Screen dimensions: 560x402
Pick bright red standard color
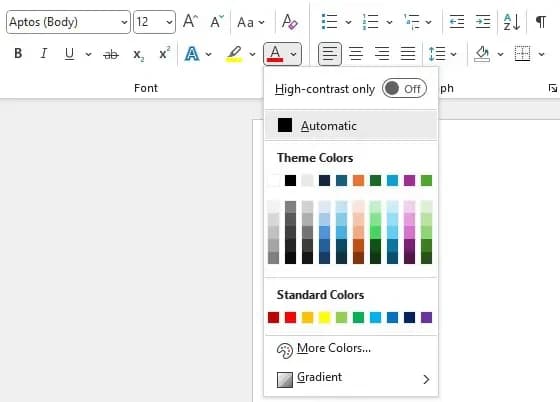(x=290, y=317)
